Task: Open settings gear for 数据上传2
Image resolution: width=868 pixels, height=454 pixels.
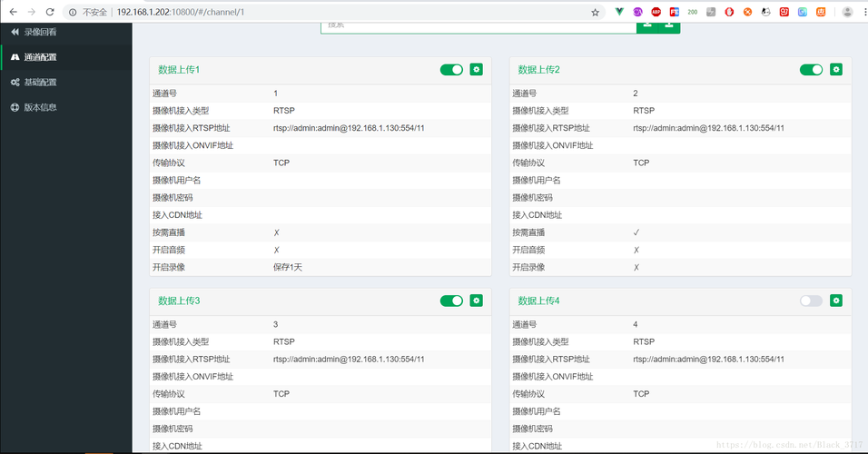Action: coord(836,69)
